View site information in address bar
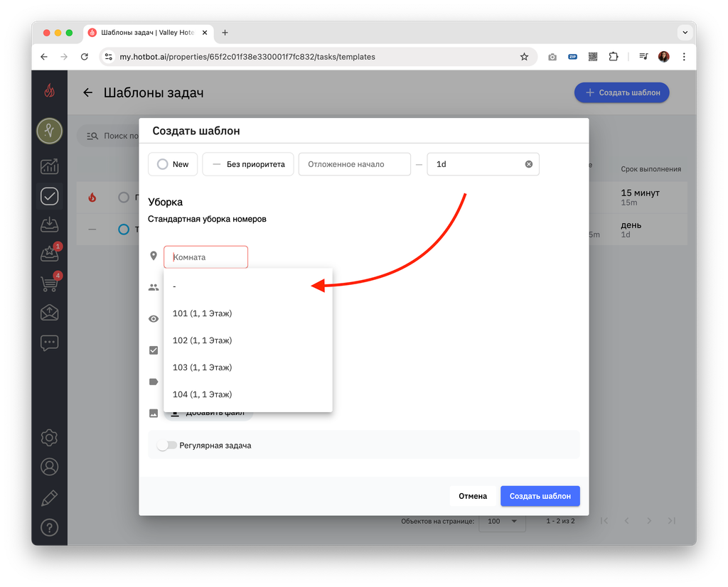 [109, 57]
